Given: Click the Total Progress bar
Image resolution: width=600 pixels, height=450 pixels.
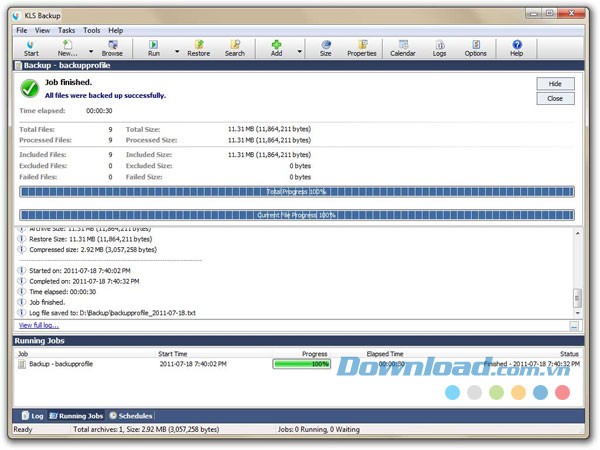Looking at the screenshot, I should click(296, 191).
